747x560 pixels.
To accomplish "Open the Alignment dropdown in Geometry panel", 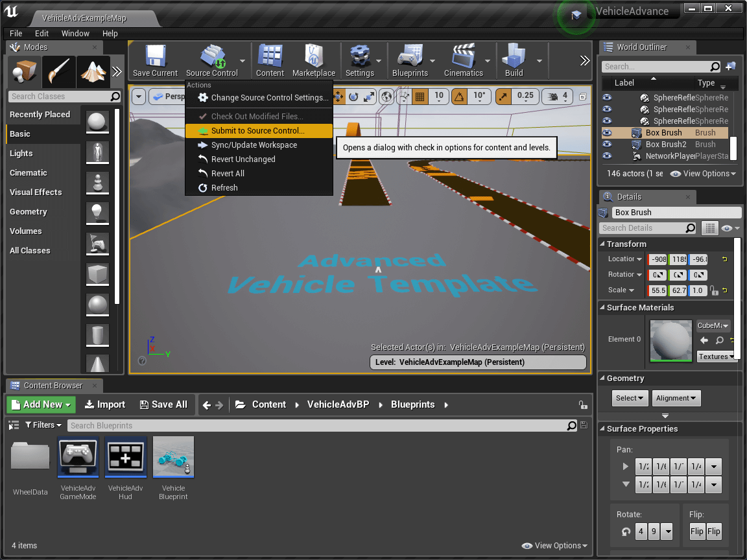I will [676, 398].
